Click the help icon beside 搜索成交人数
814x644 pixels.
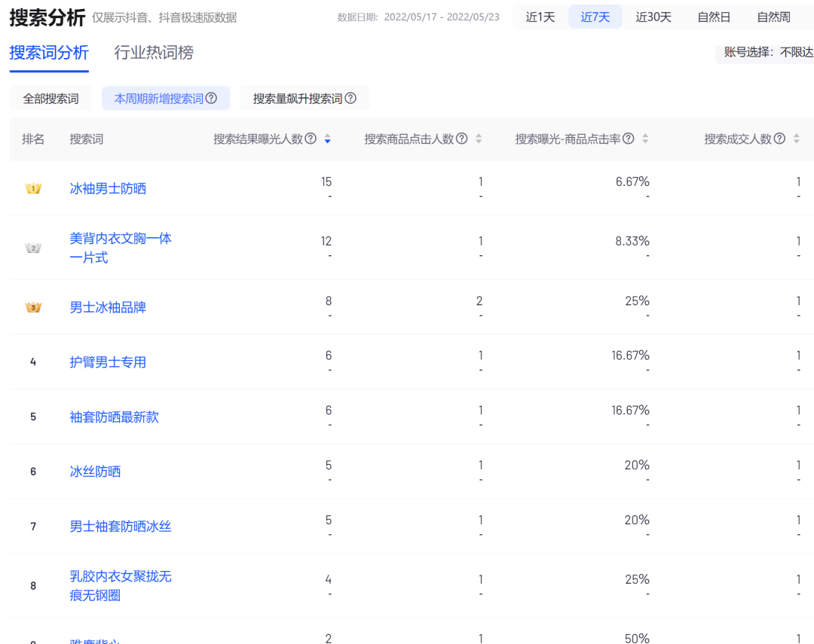781,139
